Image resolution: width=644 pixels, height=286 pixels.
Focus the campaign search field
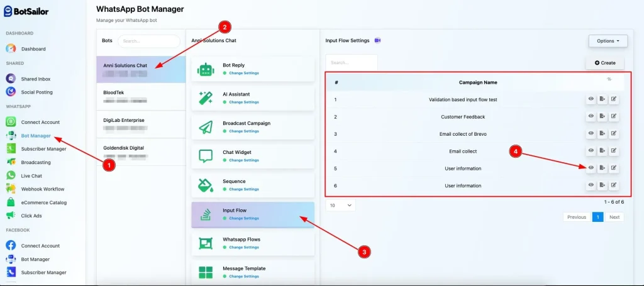(352, 63)
